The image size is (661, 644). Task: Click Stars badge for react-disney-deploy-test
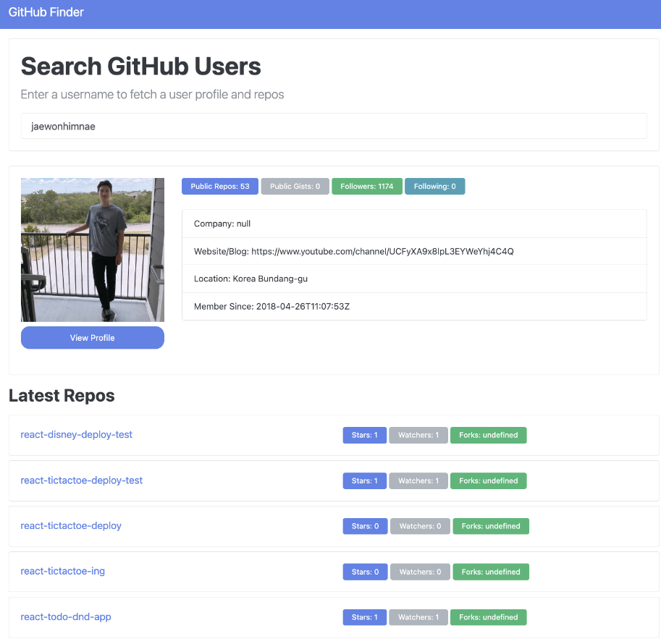tap(365, 435)
